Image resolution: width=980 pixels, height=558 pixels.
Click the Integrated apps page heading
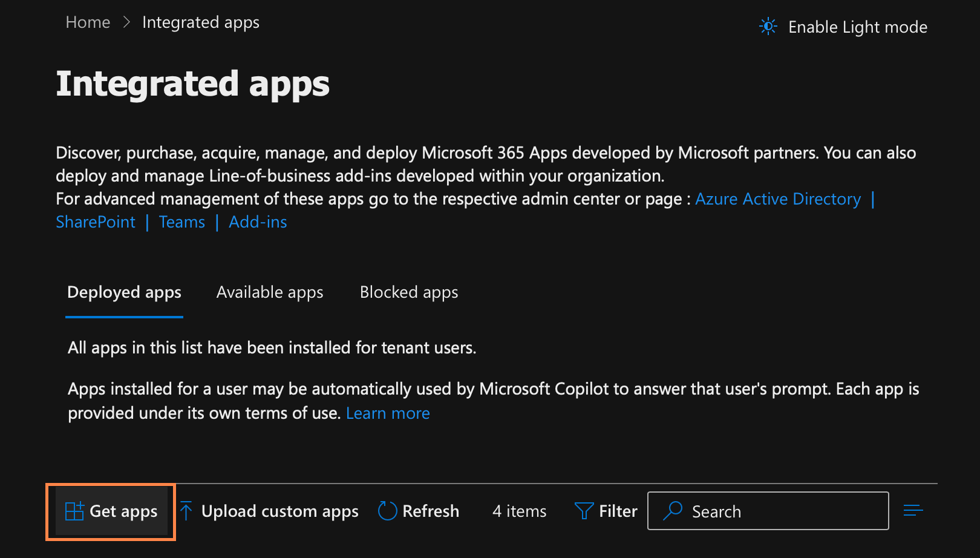[x=193, y=84]
